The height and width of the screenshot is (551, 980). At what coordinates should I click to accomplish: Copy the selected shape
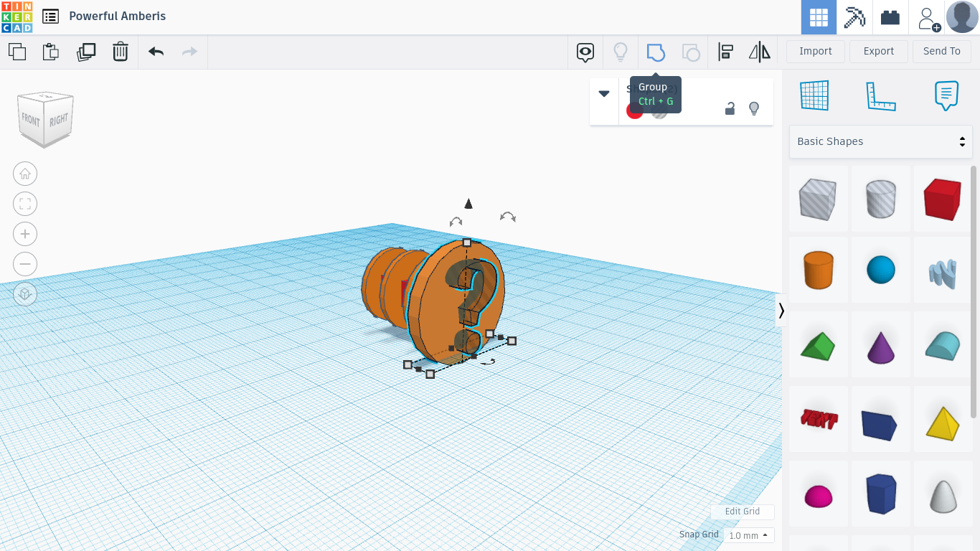pyautogui.click(x=17, y=52)
